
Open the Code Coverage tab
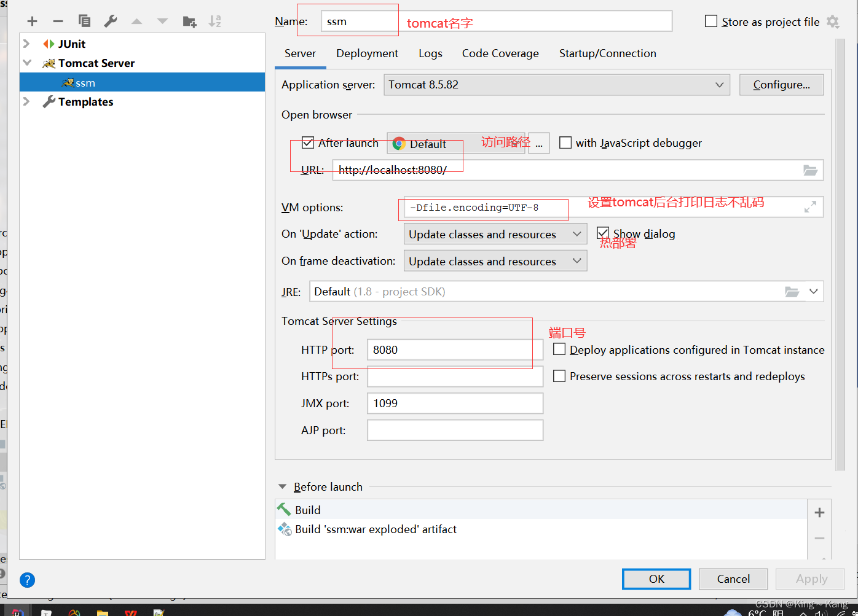click(x=500, y=53)
